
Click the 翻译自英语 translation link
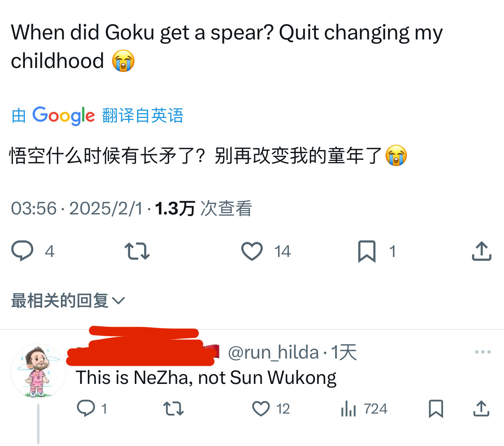point(143,116)
